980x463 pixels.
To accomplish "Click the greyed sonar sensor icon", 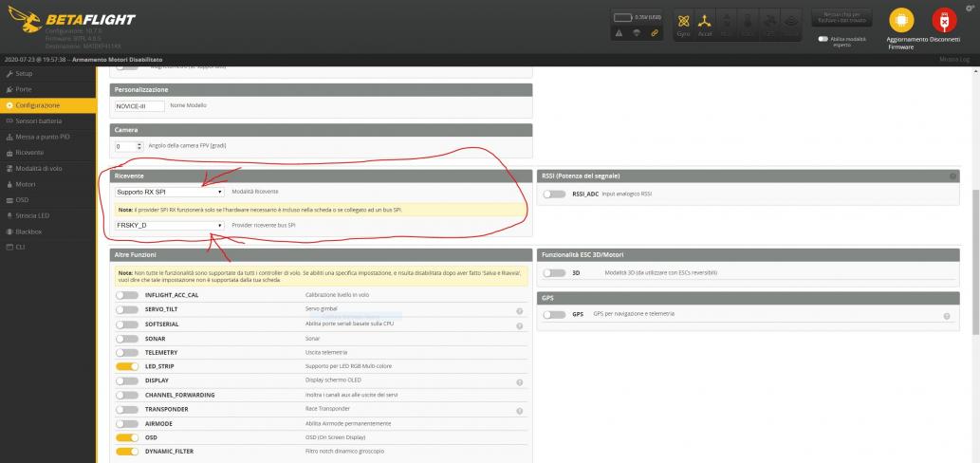I will [790, 25].
